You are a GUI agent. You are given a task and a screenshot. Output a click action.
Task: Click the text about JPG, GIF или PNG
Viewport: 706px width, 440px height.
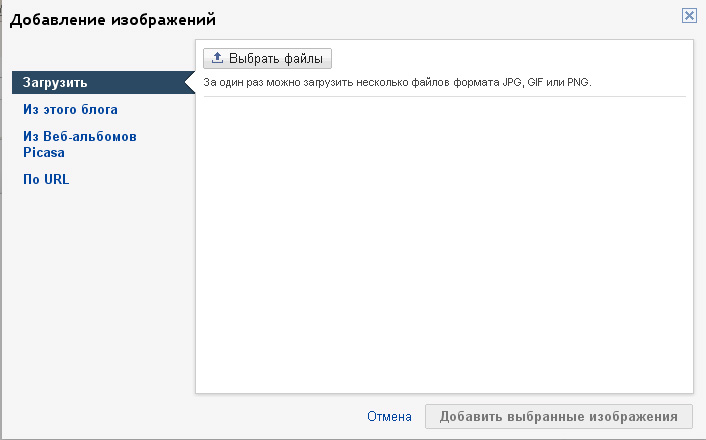click(397, 82)
